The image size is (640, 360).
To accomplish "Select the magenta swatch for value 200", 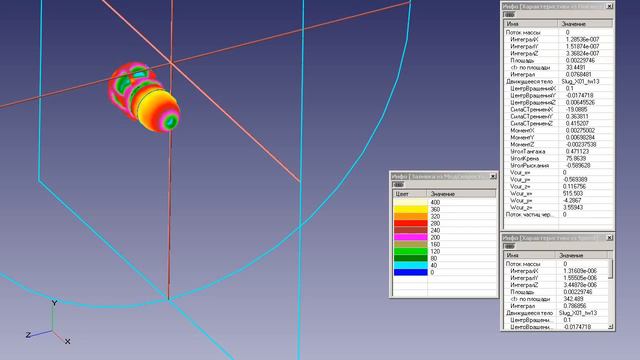I will [x=411, y=237].
